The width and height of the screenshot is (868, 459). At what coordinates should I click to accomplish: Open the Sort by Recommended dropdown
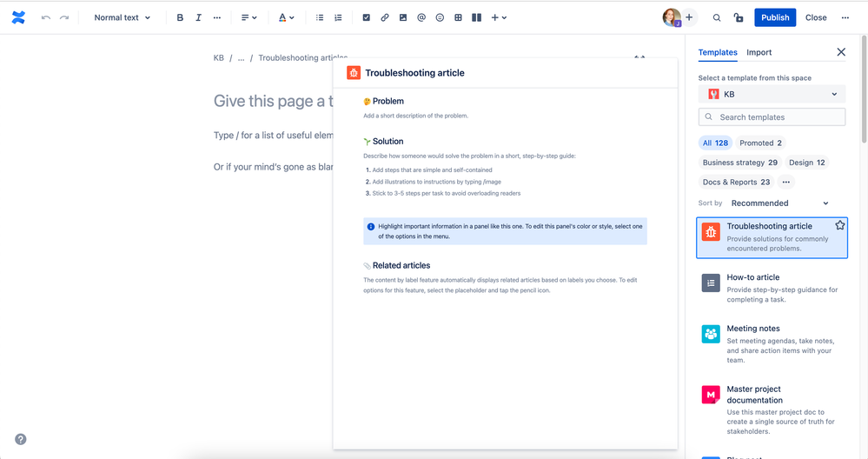coord(779,203)
